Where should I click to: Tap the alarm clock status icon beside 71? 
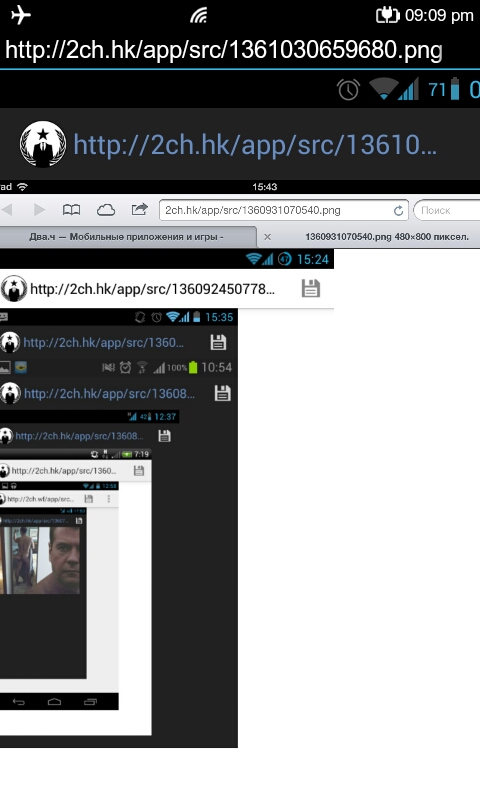(348, 90)
